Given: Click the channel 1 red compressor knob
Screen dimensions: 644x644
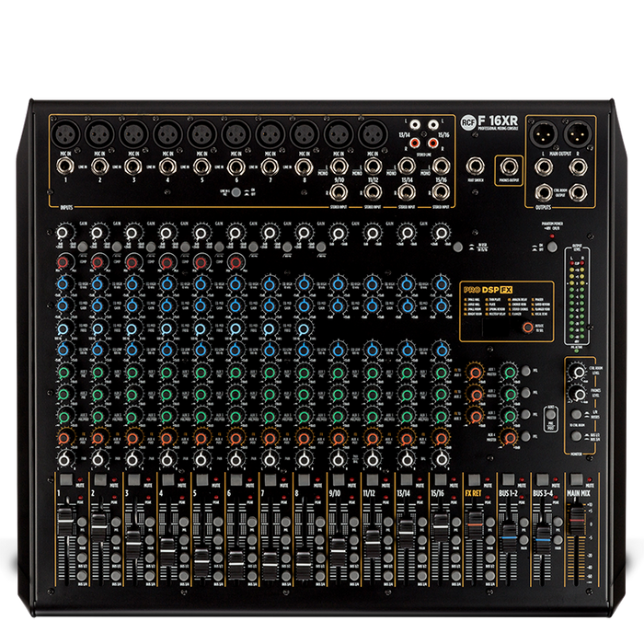Looking at the screenshot, I should 61,263.
